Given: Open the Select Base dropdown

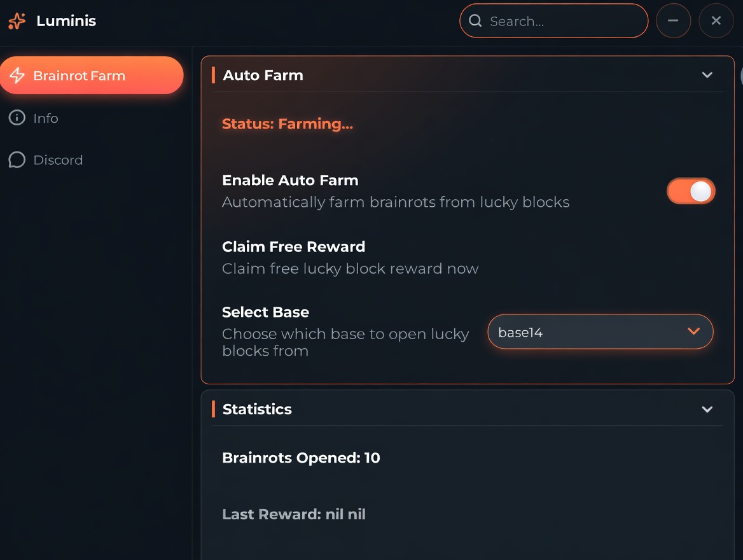Looking at the screenshot, I should coord(600,332).
